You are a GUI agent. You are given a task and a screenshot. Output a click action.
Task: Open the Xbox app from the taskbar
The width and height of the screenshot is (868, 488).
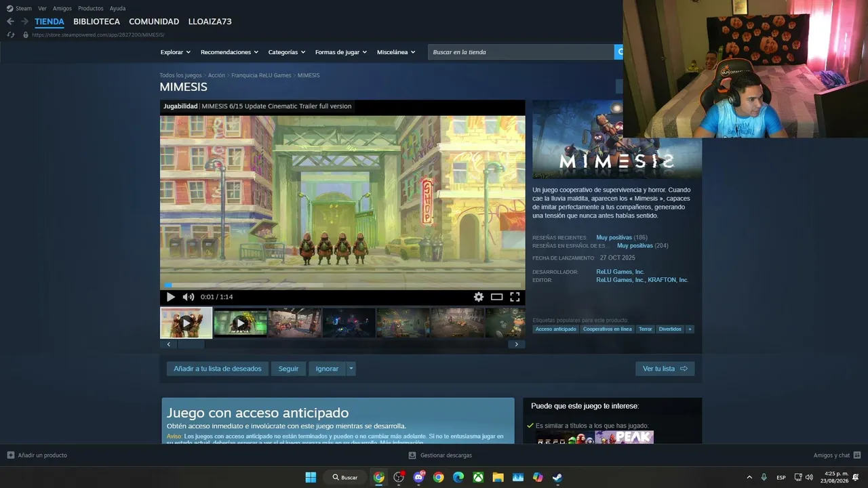point(478,477)
